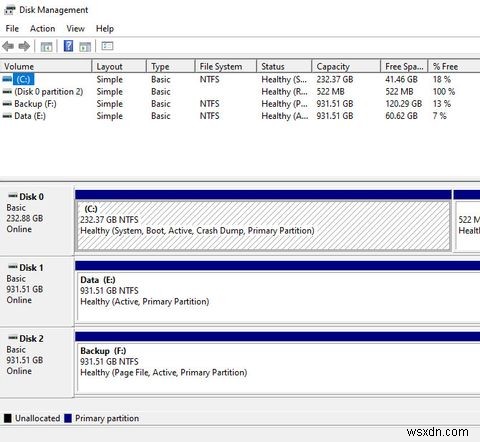Select the Data (E:) volume row

pos(240,116)
